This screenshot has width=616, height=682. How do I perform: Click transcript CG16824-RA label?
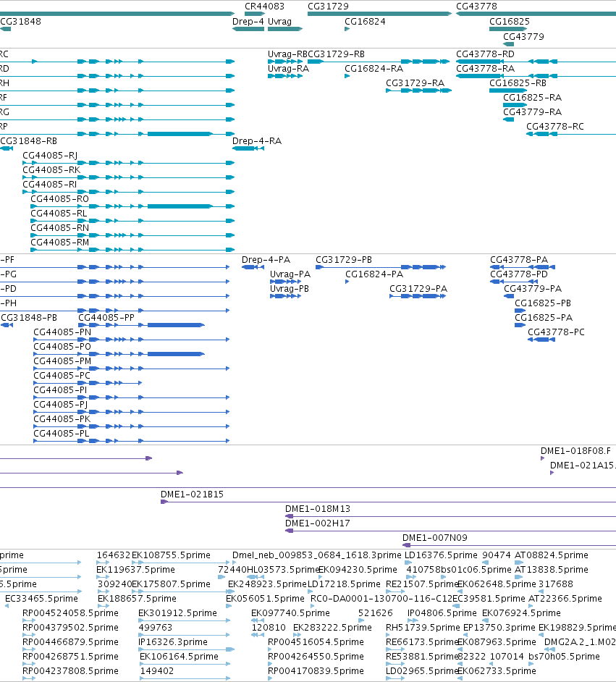[x=374, y=69]
